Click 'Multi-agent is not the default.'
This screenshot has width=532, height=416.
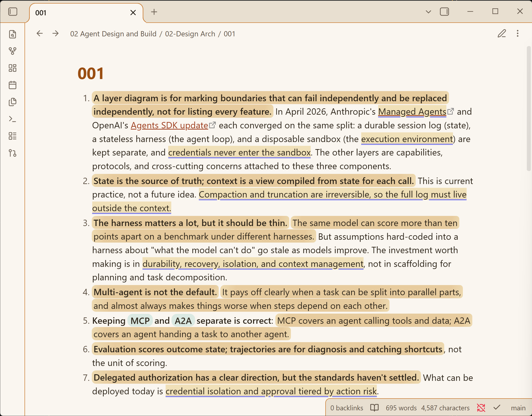pos(155,292)
